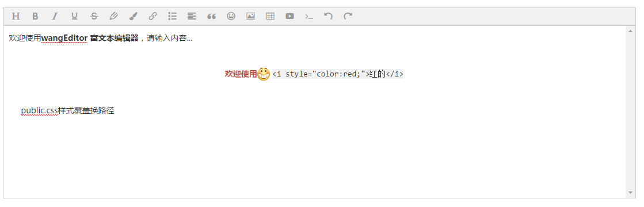This screenshot has height=207, width=644.
Task: Insert a blockquote
Action: (212, 17)
